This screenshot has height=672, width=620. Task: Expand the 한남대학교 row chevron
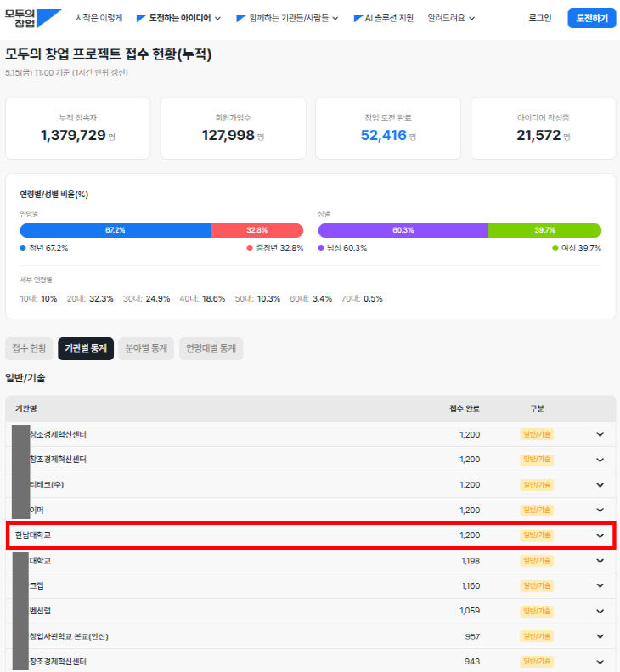(x=600, y=535)
